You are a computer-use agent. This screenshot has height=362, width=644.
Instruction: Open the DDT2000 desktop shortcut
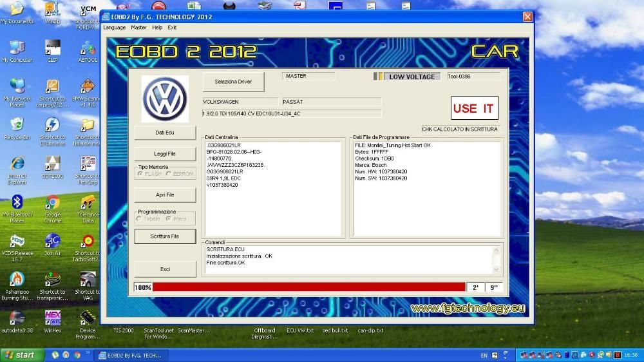[x=52, y=164]
